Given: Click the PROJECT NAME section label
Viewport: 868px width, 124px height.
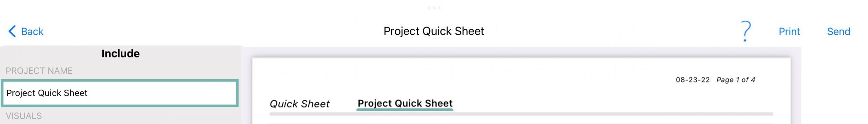Looking at the screenshot, I should click(x=39, y=71).
